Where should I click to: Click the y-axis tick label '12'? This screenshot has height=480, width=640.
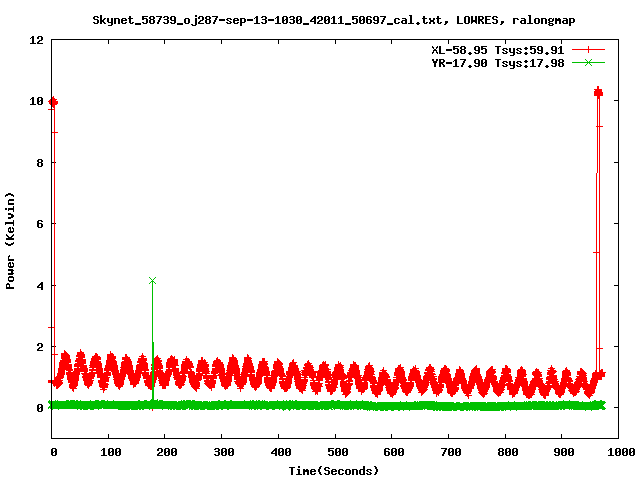pyautogui.click(x=37, y=40)
